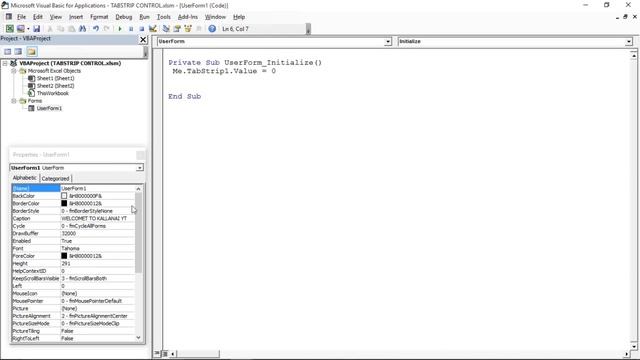Select Sheet2 (Sheet2) in project tree
This screenshot has height=360, width=640.
(x=56, y=86)
